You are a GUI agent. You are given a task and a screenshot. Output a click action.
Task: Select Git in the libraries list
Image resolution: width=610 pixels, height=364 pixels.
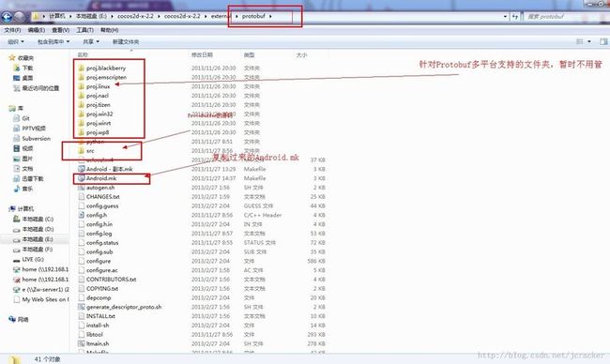[x=25, y=118]
